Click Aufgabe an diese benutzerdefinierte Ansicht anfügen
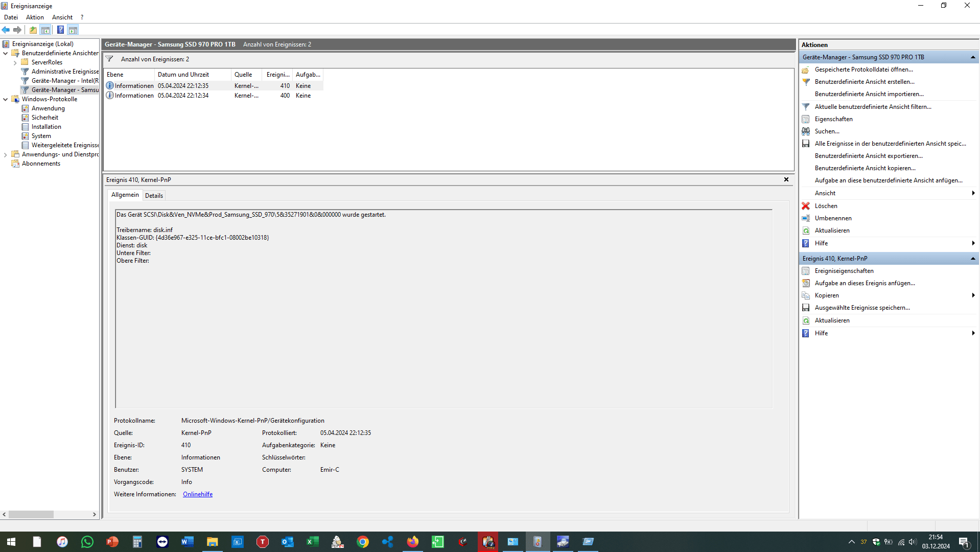980x552 pixels. [889, 180]
